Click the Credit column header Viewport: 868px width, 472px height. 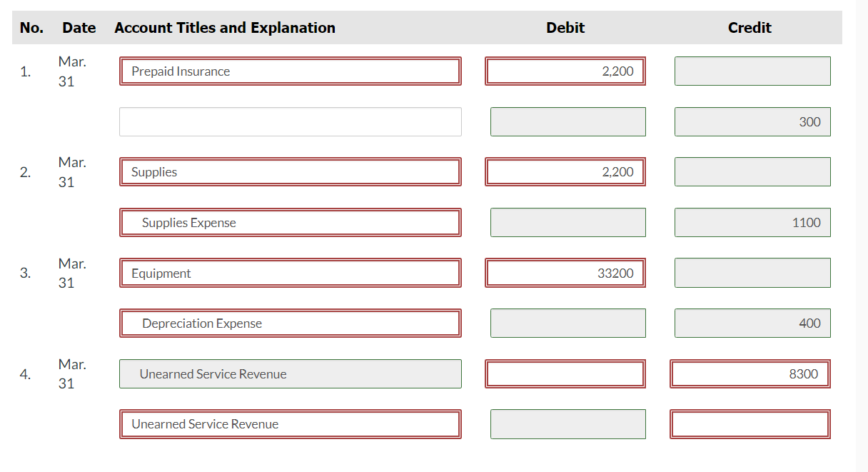point(750,27)
